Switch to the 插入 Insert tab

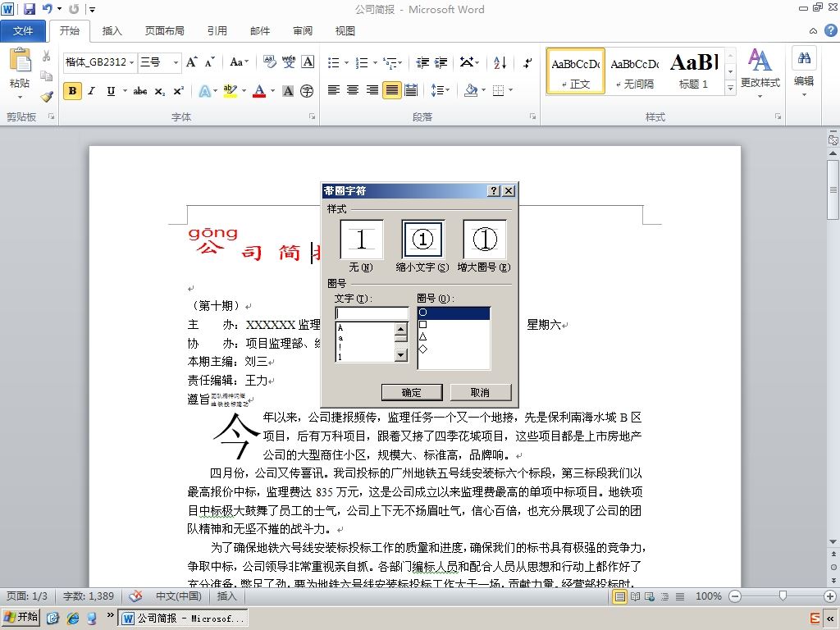pyautogui.click(x=112, y=31)
